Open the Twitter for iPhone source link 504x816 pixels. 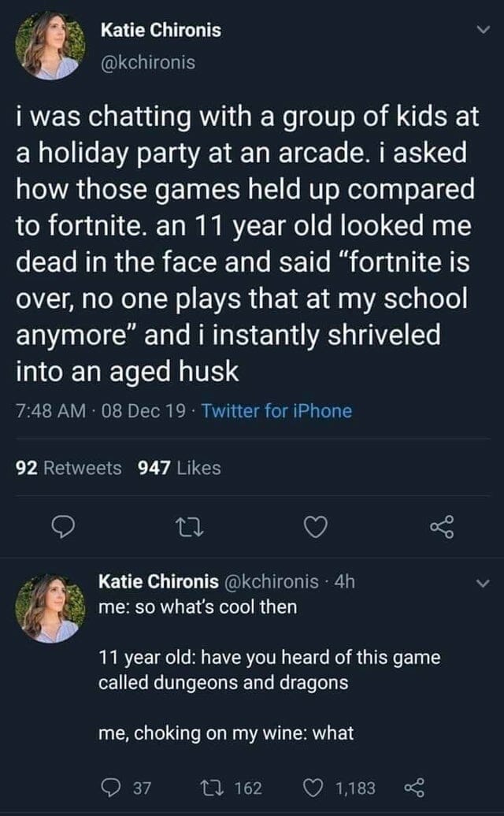pos(276,410)
